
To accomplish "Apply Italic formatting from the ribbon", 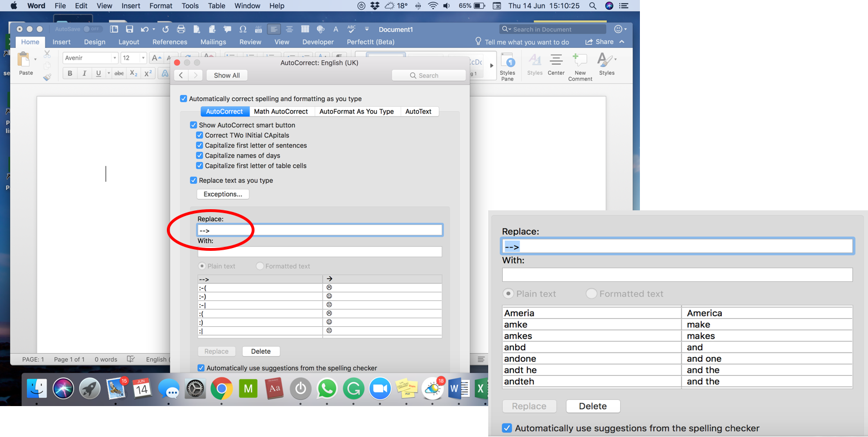I will coord(84,73).
